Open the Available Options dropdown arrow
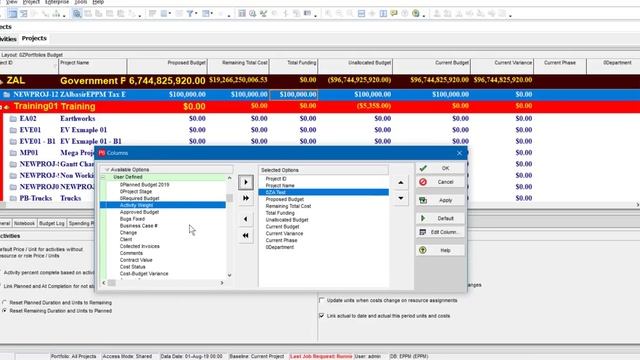The height and width of the screenshot is (360, 640). 107,169
